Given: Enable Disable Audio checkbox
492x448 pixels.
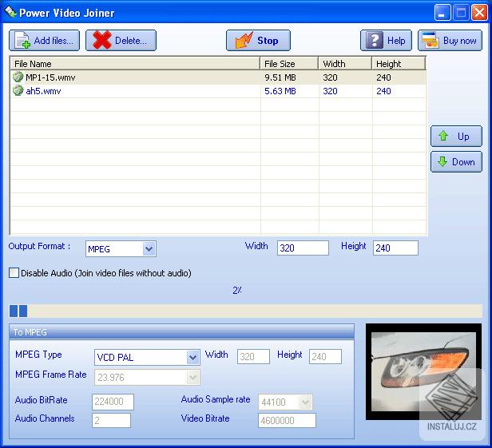Looking at the screenshot, I should [14, 272].
